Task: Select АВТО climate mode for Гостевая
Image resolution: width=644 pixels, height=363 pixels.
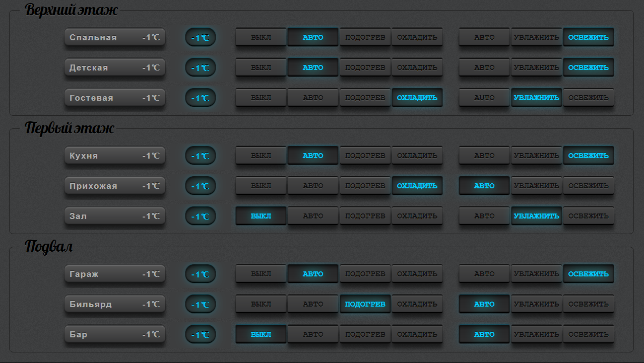Action: tap(313, 98)
